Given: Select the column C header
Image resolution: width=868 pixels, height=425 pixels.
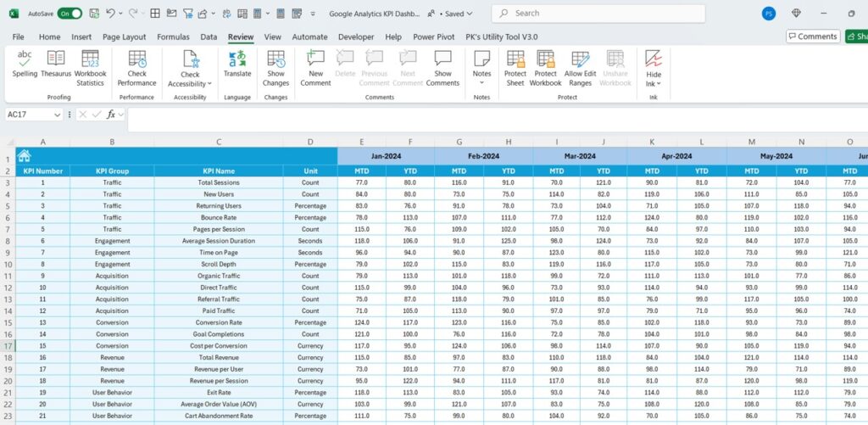Looking at the screenshot, I should tap(219, 142).
